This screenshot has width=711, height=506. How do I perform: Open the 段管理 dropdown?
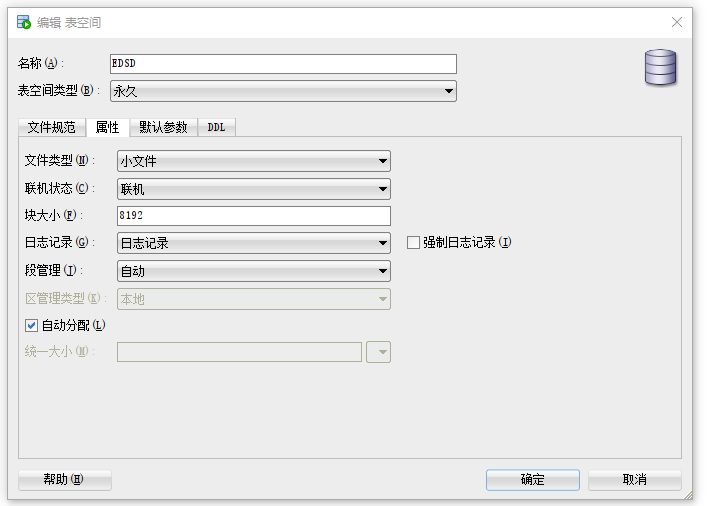[383, 270]
